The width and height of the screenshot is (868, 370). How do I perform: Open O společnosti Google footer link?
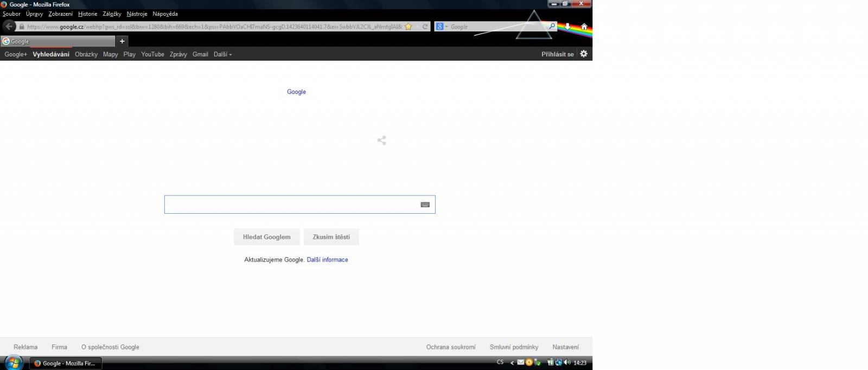(110, 347)
